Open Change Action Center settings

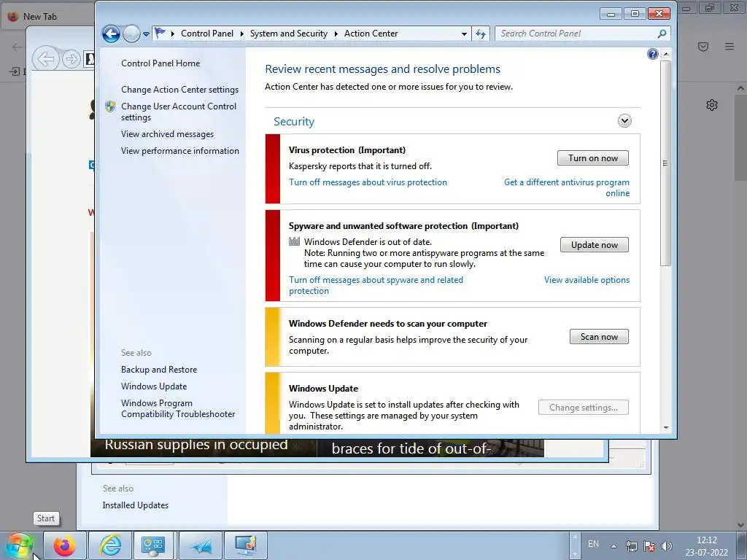[179, 90]
